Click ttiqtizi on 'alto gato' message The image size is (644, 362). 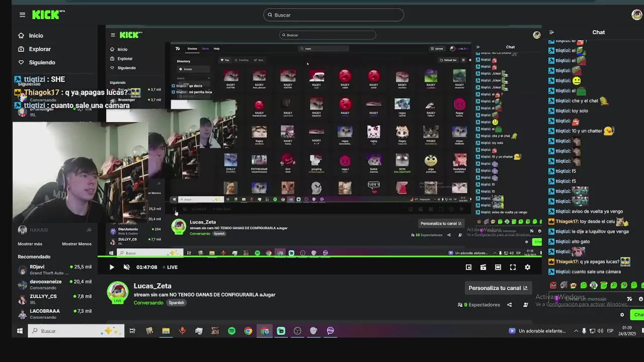coord(562,241)
